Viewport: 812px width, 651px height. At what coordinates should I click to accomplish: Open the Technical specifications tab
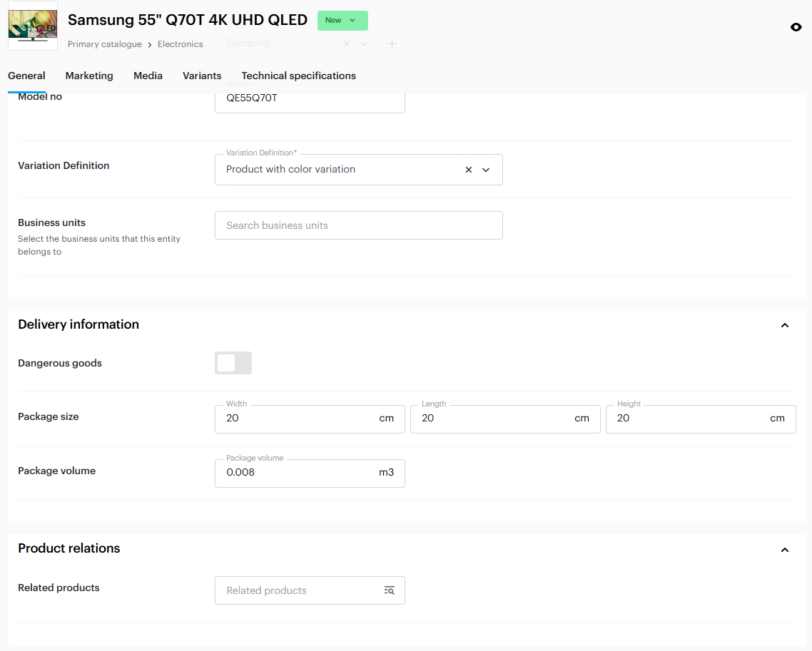click(298, 76)
